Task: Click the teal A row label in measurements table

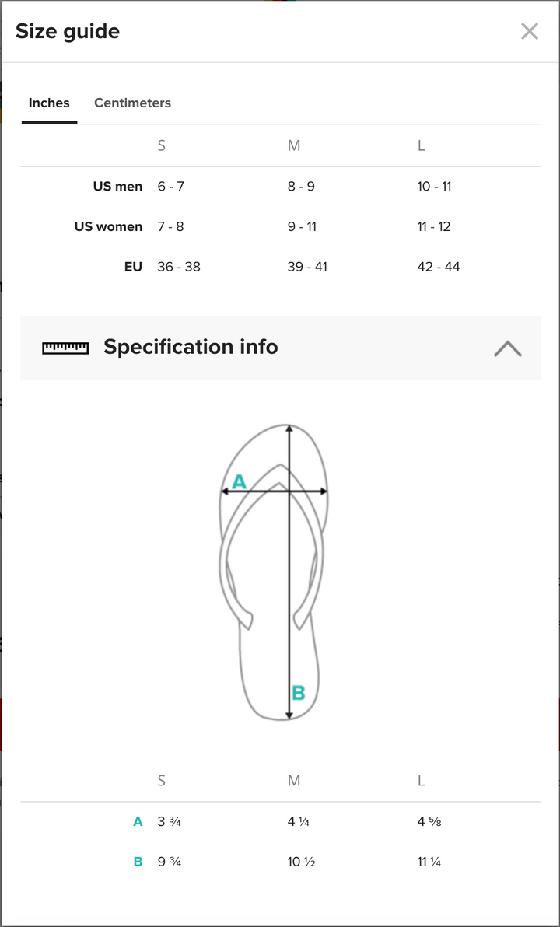Action: click(138, 821)
